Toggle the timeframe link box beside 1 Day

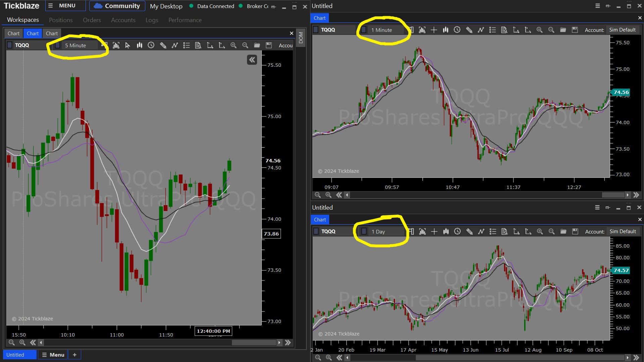[x=364, y=231]
